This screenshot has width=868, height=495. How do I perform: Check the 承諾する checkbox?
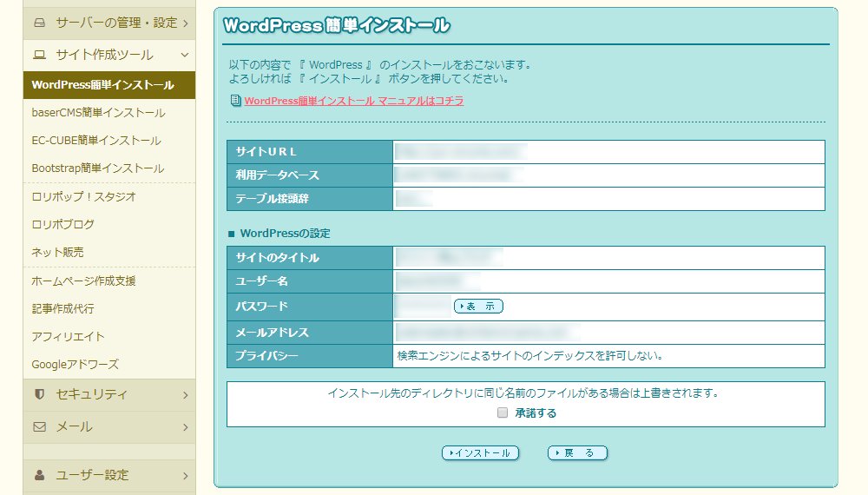click(x=503, y=412)
